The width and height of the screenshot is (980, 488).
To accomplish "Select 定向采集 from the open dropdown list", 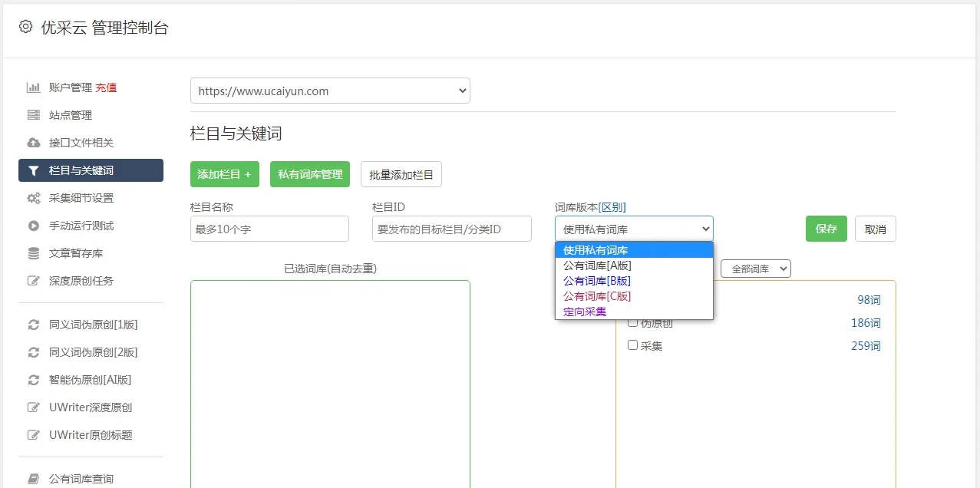I will click(x=583, y=311).
